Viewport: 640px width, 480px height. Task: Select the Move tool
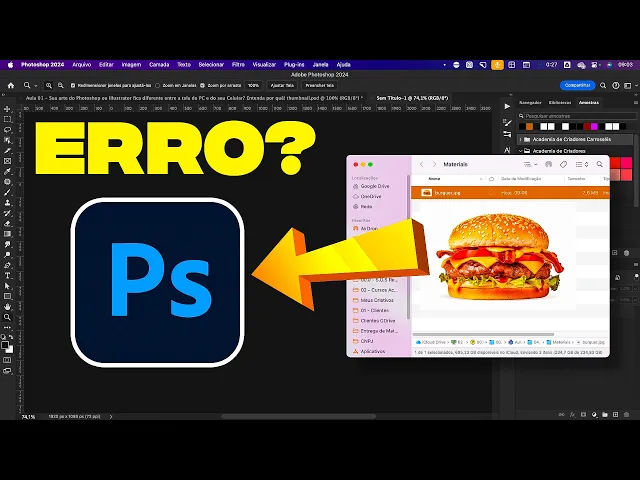pyautogui.click(x=7, y=109)
